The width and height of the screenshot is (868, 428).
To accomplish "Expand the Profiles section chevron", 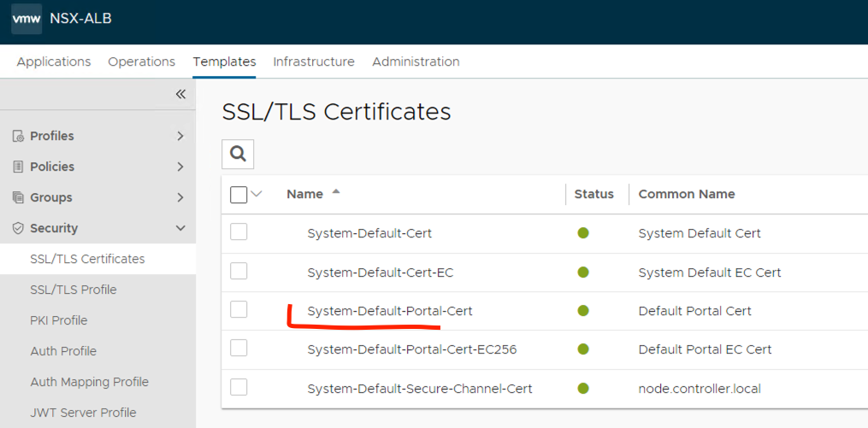I will click(180, 136).
